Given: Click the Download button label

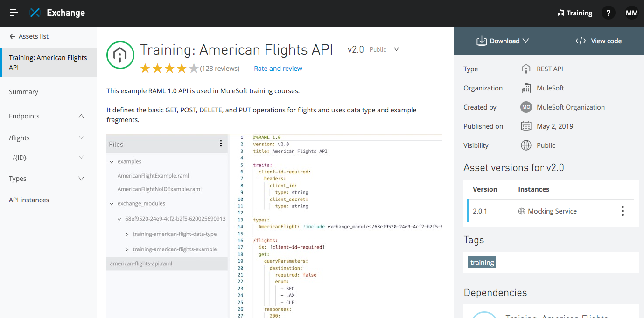Looking at the screenshot, I should pyautogui.click(x=504, y=41).
